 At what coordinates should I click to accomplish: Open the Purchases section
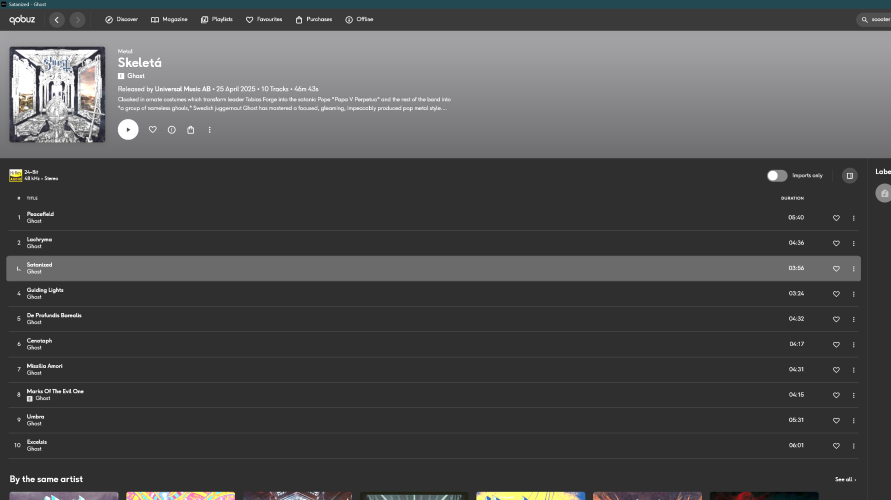(x=314, y=19)
